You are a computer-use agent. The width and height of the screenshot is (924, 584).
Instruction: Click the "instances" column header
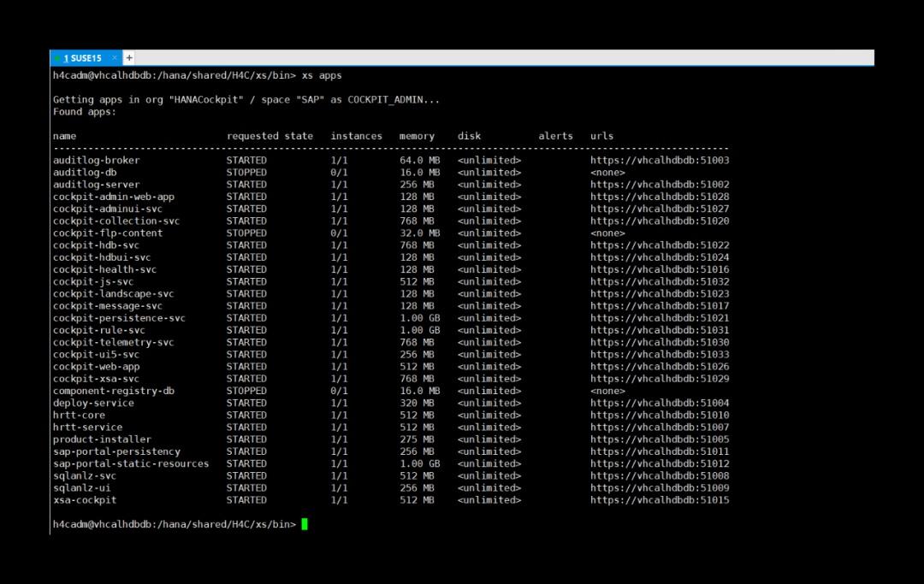pyautogui.click(x=356, y=136)
